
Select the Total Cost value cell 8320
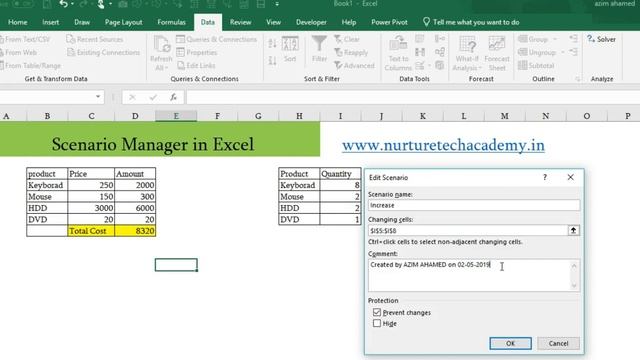tap(135, 231)
